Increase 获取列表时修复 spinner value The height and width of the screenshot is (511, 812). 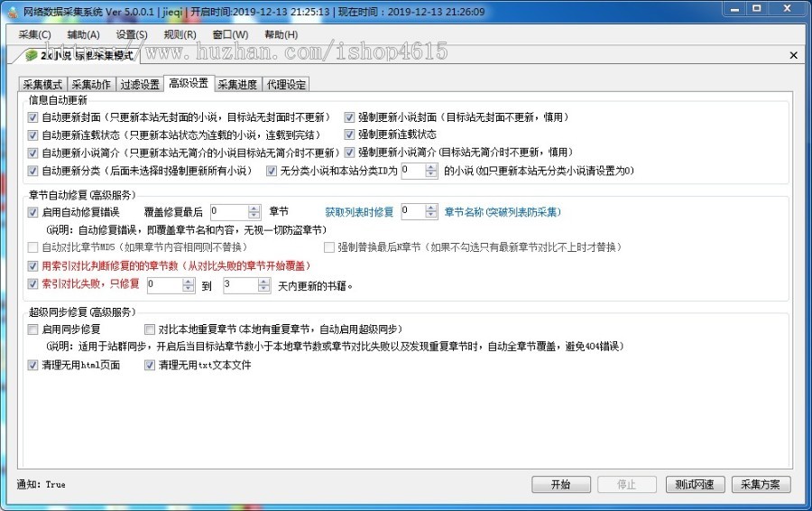click(x=431, y=208)
